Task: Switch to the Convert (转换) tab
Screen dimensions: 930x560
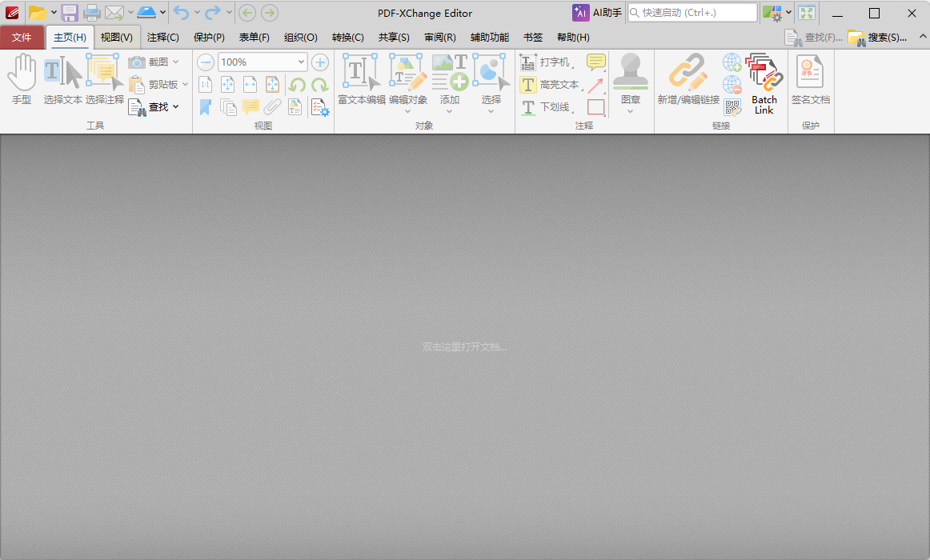Action: click(348, 38)
